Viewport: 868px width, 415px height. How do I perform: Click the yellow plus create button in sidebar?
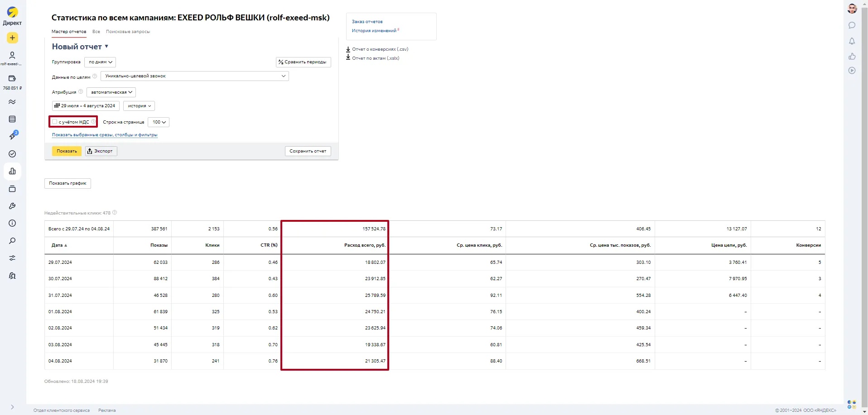(12, 38)
